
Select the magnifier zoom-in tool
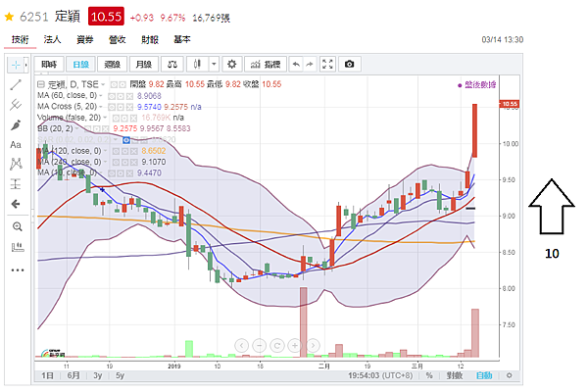tap(17, 226)
